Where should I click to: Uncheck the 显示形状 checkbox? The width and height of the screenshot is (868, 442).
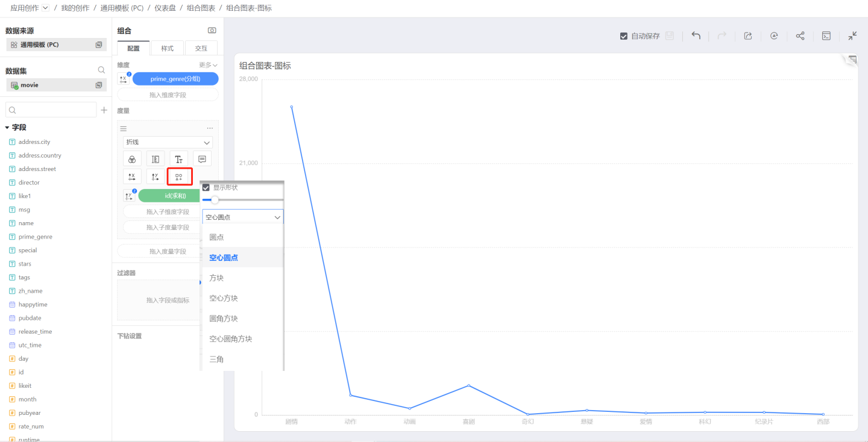click(x=206, y=187)
